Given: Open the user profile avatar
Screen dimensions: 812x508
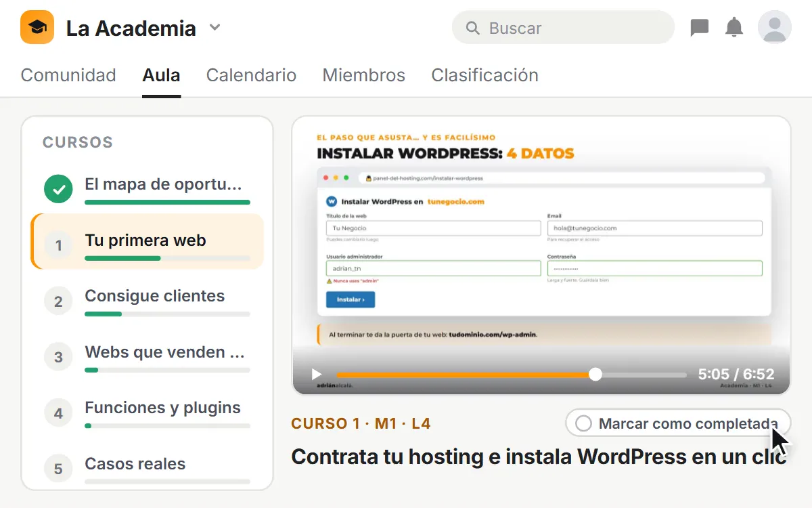Looking at the screenshot, I should (x=775, y=28).
